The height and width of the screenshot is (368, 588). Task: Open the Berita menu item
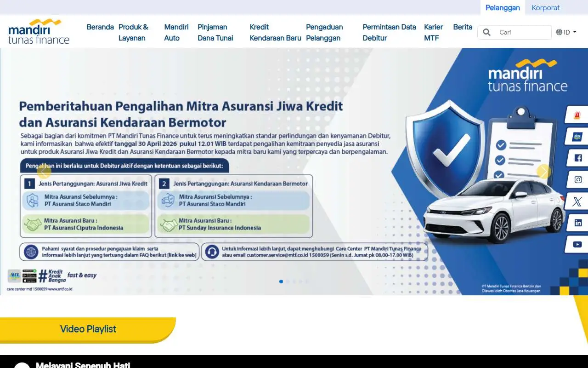[x=463, y=27]
